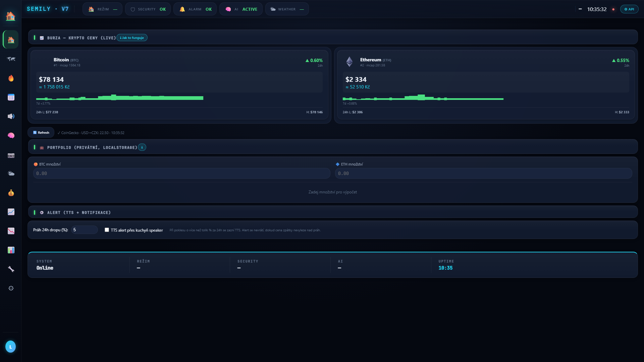Open the wrench tools sidebar icon
644x362 pixels.
tap(11, 269)
